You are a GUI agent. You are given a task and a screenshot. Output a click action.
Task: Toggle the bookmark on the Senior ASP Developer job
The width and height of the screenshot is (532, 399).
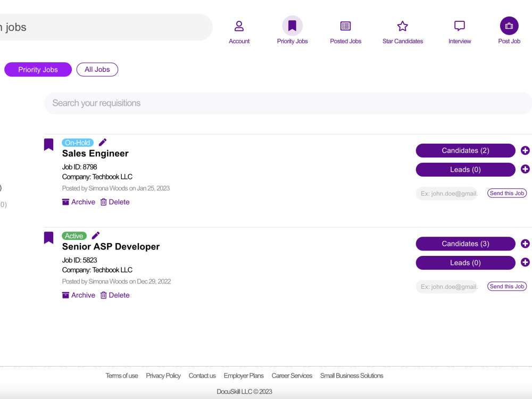click(x=48, y=237)
